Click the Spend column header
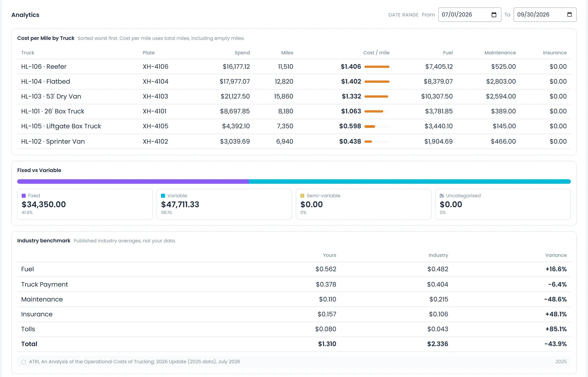This screenshot has width=588, height=377. [x=242, y=53]
